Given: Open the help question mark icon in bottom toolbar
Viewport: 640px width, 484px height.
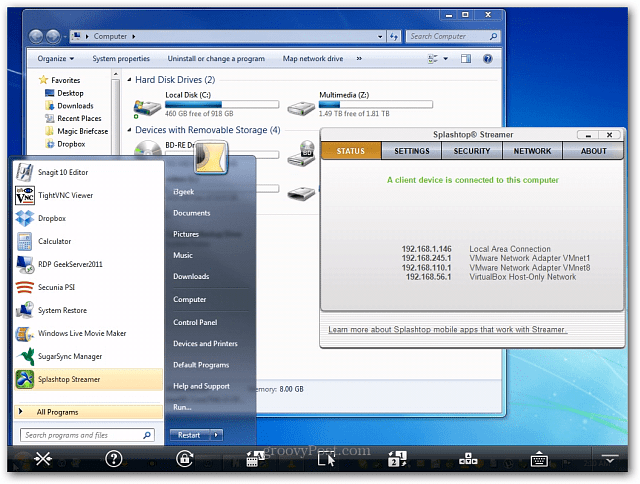Looking at the screenshot, I should pyautogui.click(x=113, y=459).
